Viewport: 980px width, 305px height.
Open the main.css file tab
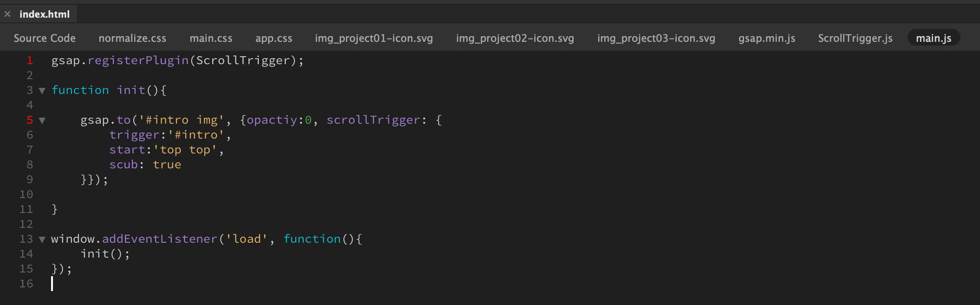pos(211,38)
